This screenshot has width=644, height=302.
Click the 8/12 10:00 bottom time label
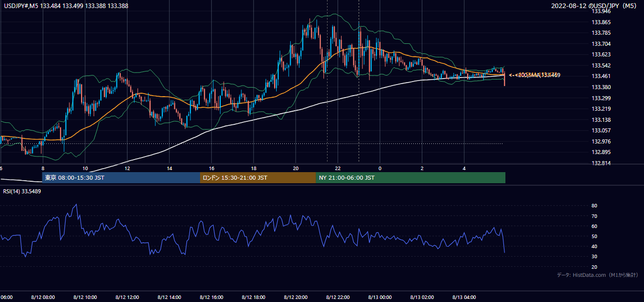[x=85, y=297]
